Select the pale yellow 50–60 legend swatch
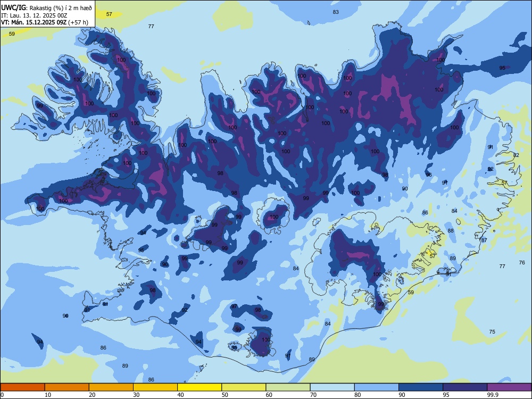 (x=244, y=387)
